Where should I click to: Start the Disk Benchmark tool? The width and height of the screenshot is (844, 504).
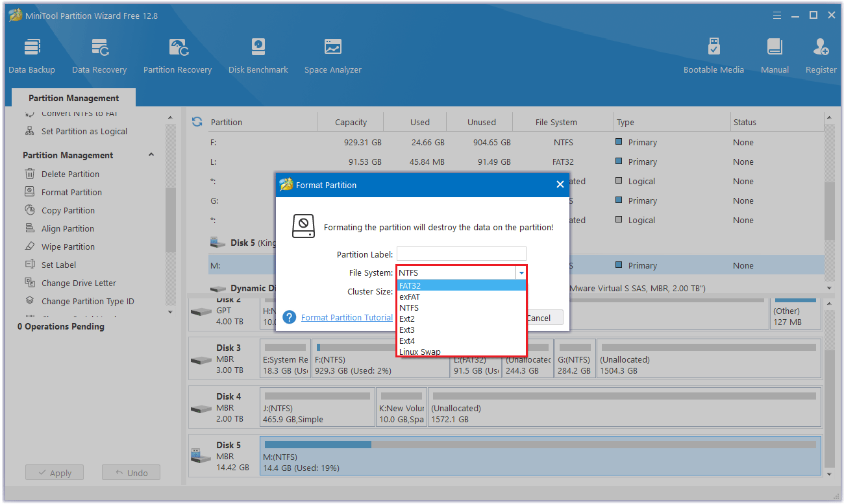point(258,56)
